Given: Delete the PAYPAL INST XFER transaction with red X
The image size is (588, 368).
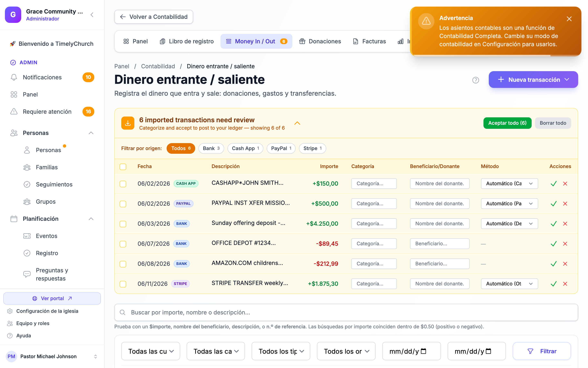Looking at the screenshot, I should [x=565, y=204].
